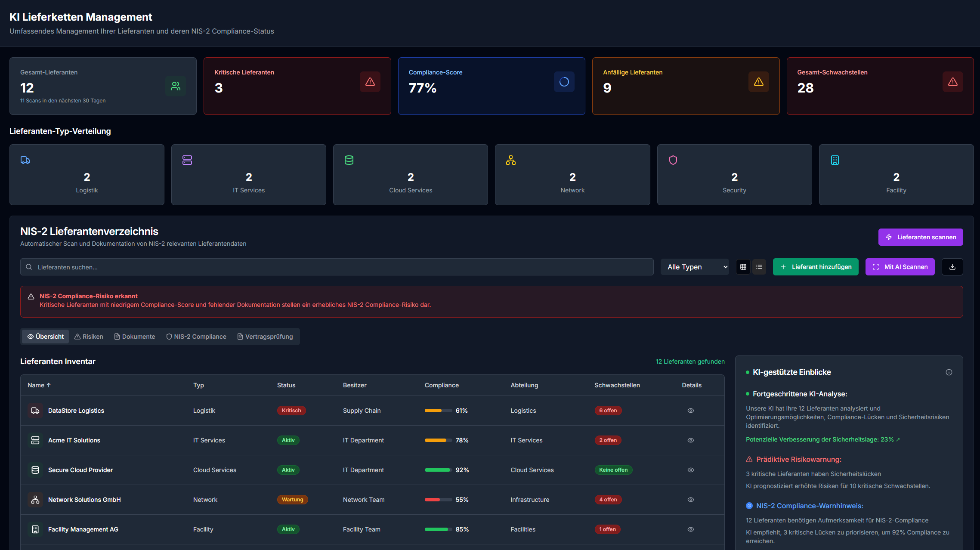Viewport: 980px width, 550px height.
Task: Select the Logistik truck icon
Action: 25,160
